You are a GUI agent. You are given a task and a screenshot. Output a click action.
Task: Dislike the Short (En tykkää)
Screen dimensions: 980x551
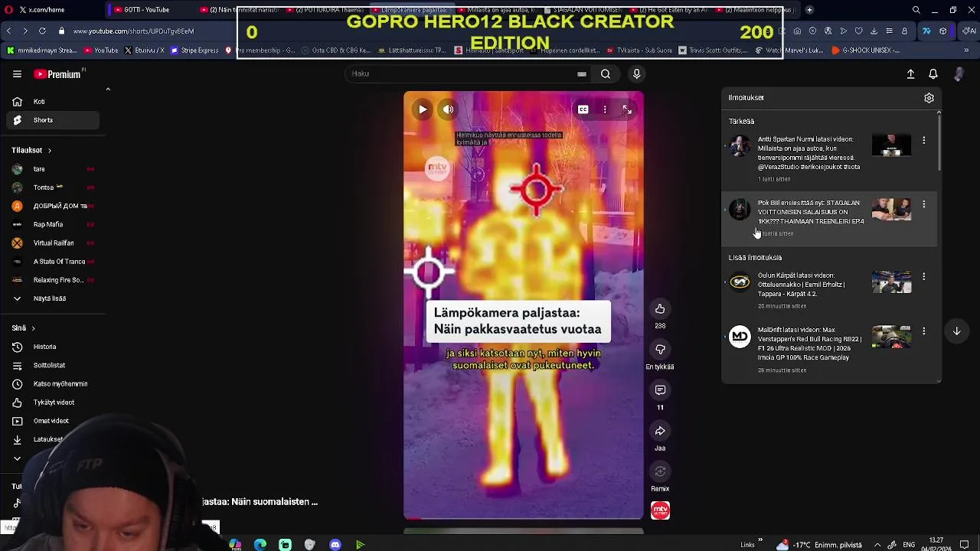point(660,350)
